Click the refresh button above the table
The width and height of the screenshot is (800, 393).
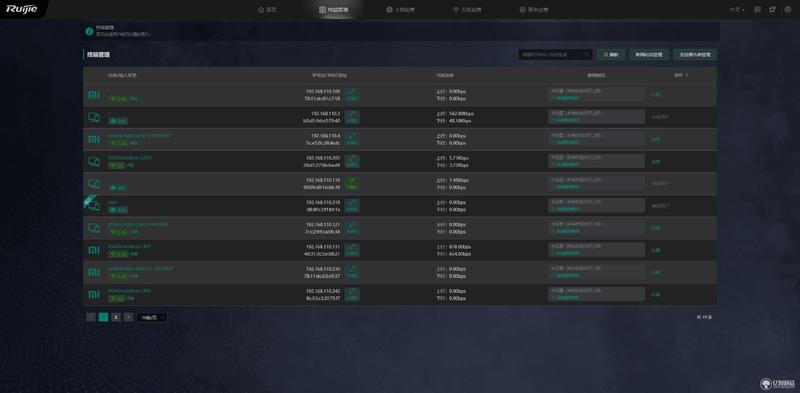coord(611,54)
